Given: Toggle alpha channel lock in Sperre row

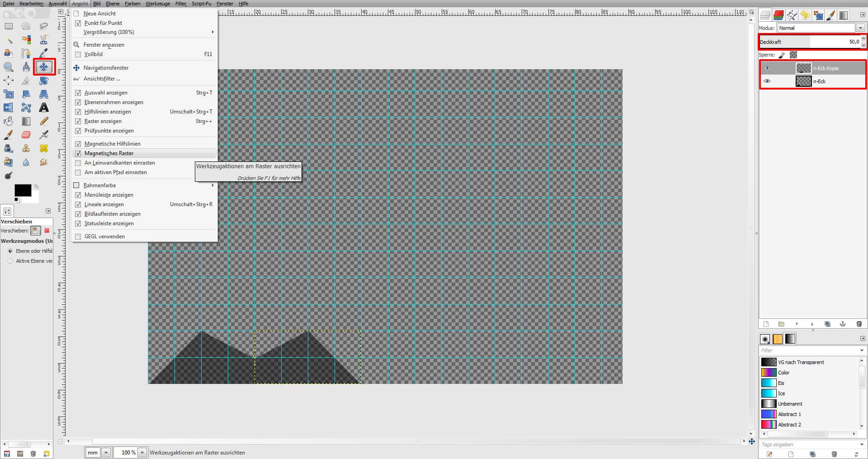Looking at the screenshot, I should (x=793, y=55).
